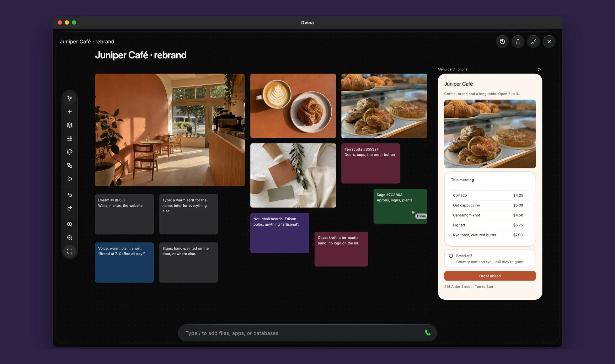Zoom out of the canvas

[x=70, y=238]
